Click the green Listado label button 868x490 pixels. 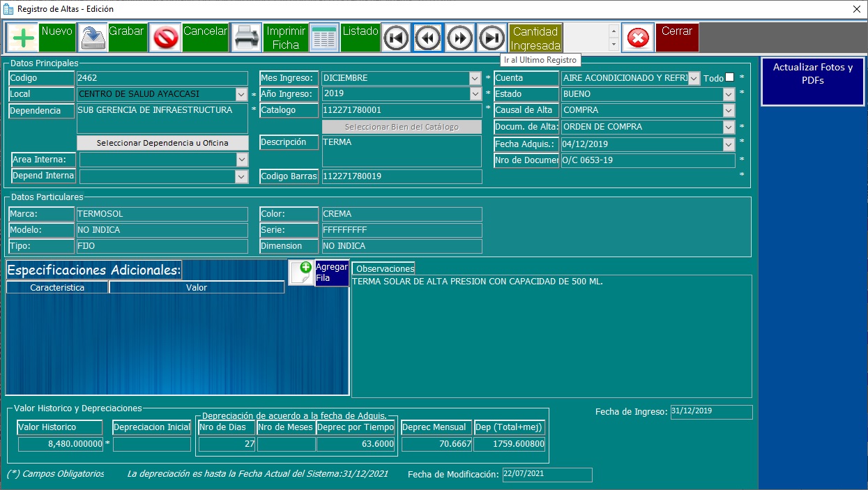360,37
